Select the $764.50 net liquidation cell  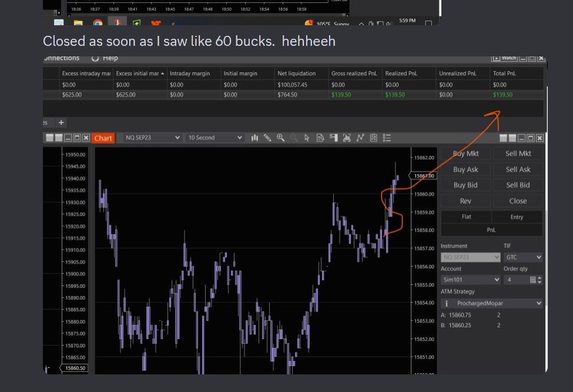pos(301,95)
